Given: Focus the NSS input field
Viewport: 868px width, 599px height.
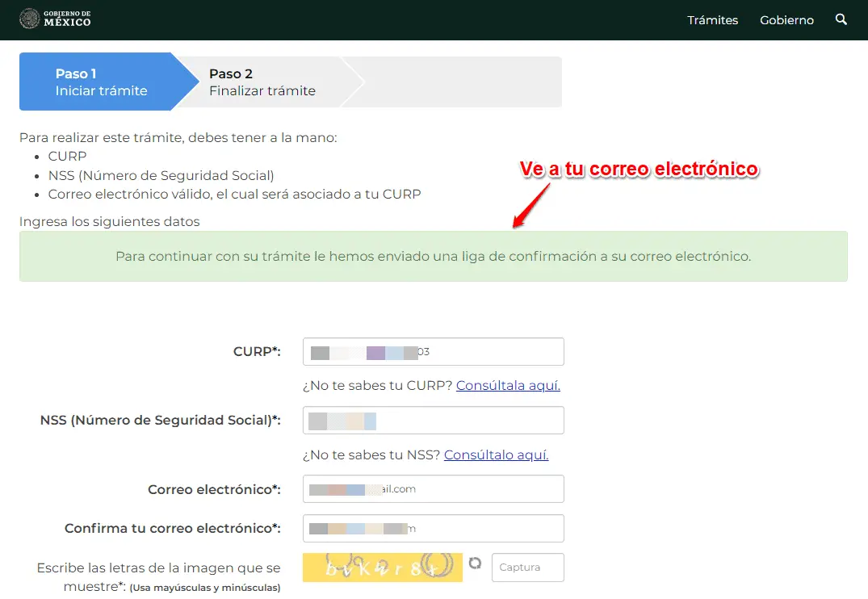Looking at the screenshot, I should click(x=434, y=420).
